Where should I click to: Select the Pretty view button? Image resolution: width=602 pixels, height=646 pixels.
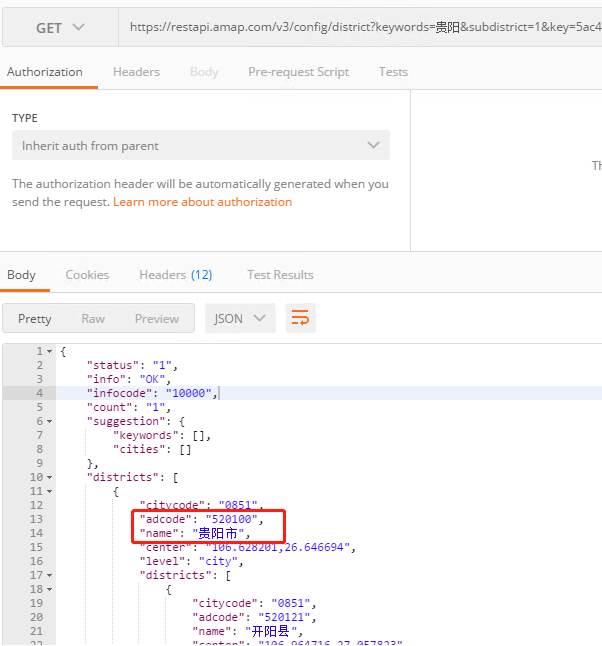click(x=35, y=318)
